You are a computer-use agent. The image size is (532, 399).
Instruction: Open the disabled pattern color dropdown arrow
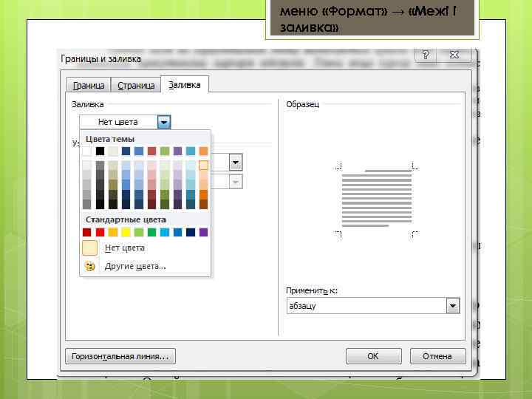point(236,182)
